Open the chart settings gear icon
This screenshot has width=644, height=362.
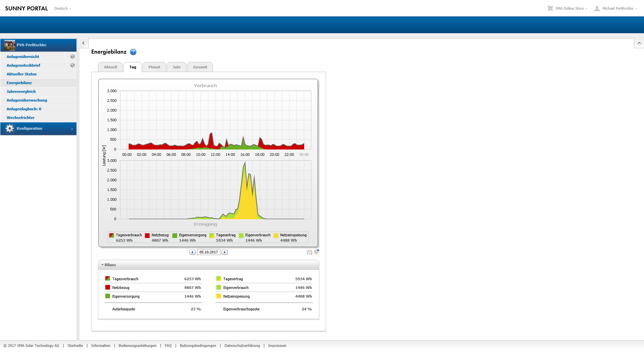tap(316, 252)
